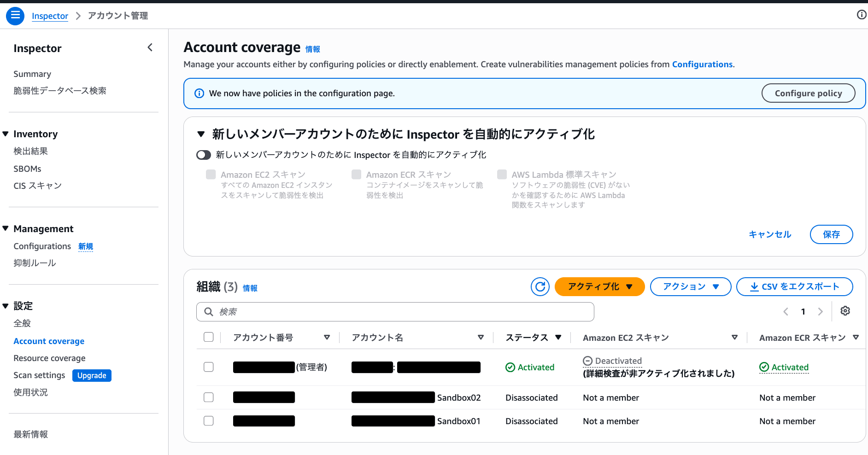Click the blue info icon in the policies banner
The width and height of the screenshot is (868, 455).
pos(199,93)
